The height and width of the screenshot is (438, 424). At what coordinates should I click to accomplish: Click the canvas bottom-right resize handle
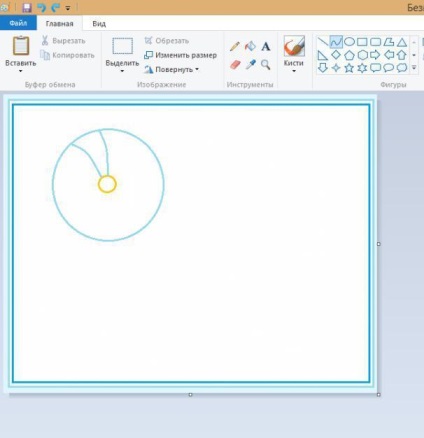click(379, 395)
